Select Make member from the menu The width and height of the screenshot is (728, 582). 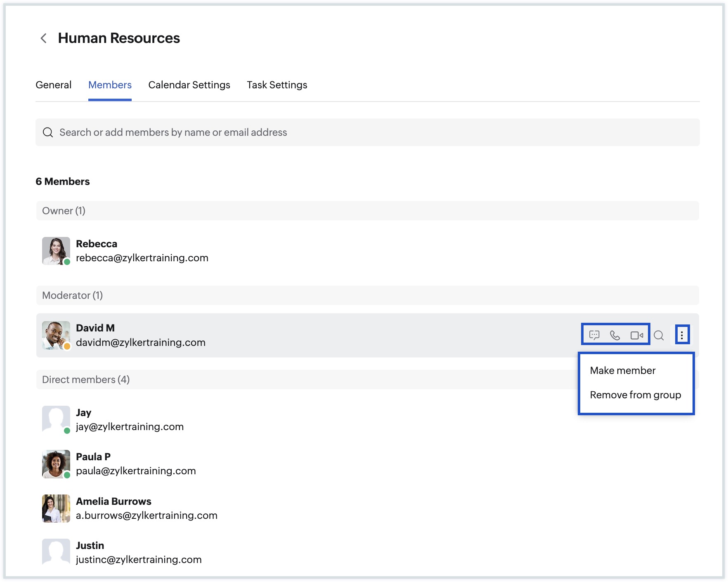click(622, 371)
